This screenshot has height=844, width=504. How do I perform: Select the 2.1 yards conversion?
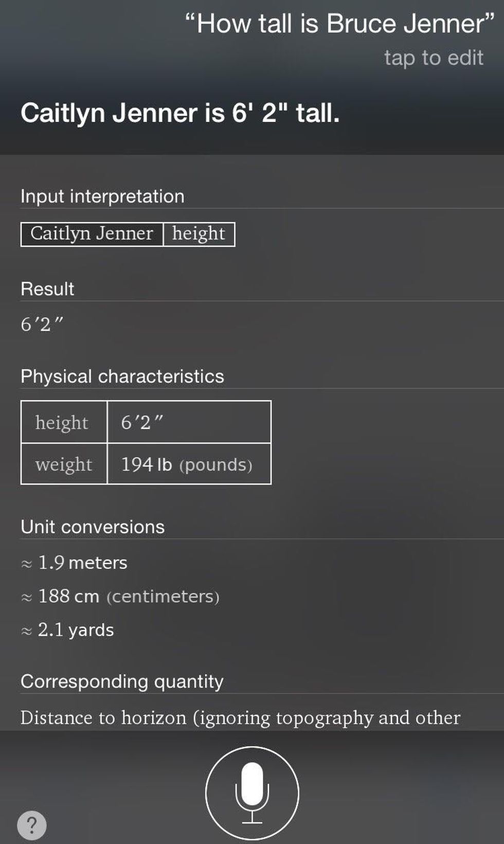pyautogui.click(x=75, y=630)
